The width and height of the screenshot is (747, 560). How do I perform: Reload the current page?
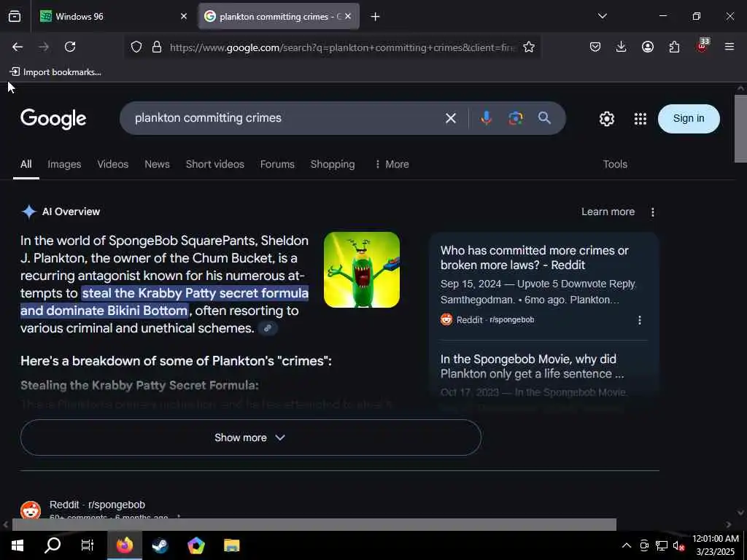(x=70, y=47)
